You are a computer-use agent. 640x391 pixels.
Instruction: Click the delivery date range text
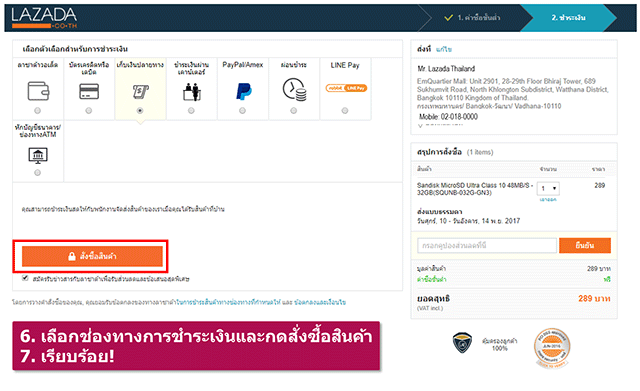point(468,221)
